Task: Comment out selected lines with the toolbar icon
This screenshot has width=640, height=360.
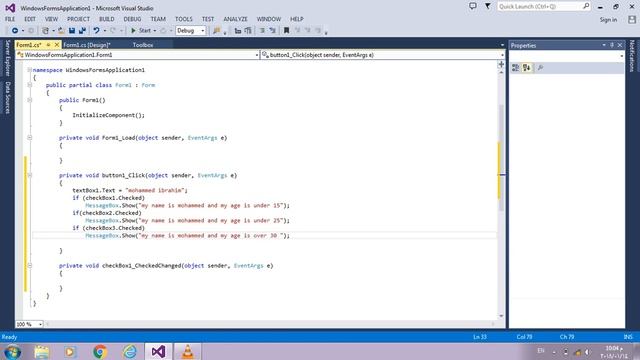Action: tap(262, 31)
